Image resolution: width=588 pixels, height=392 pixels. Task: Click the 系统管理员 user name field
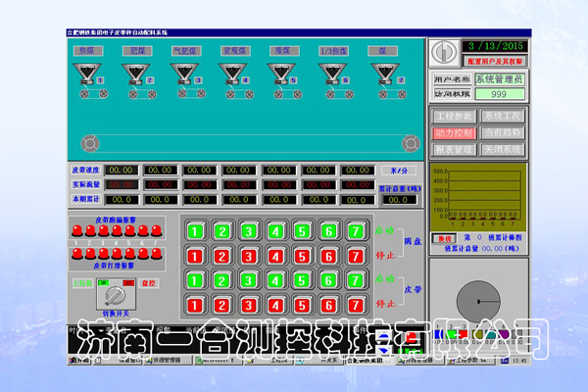[x=500, y=77]
